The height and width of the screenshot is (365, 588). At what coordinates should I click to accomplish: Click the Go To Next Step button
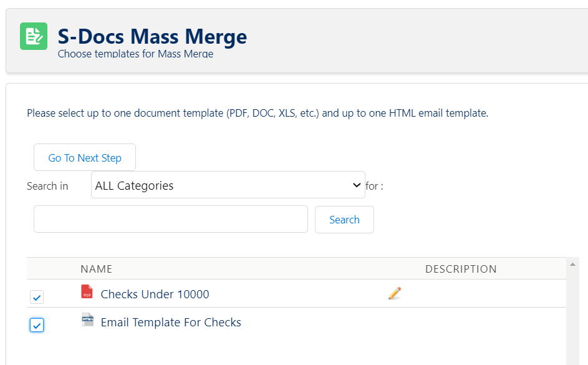coord(85,158)
